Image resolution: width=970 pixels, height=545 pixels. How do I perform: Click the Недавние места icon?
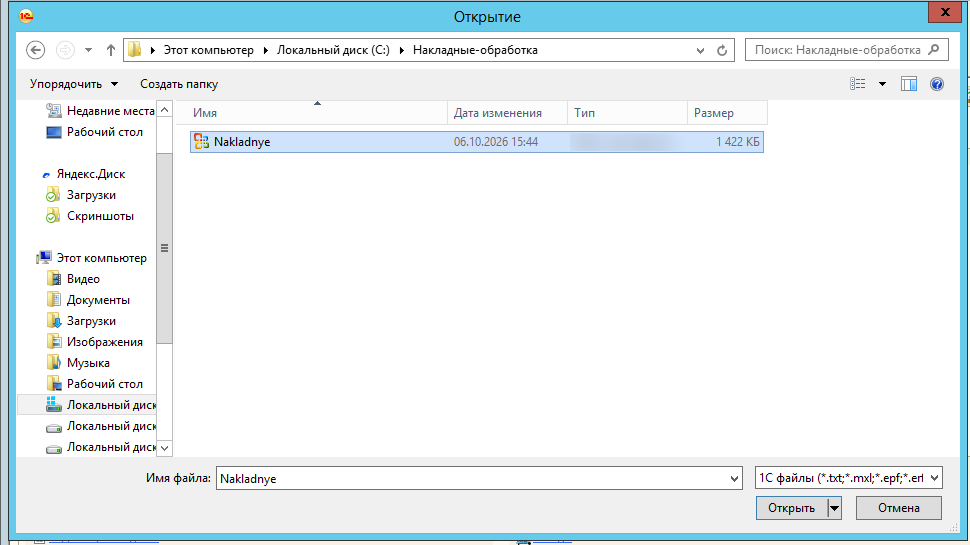(x=54, y=111)
